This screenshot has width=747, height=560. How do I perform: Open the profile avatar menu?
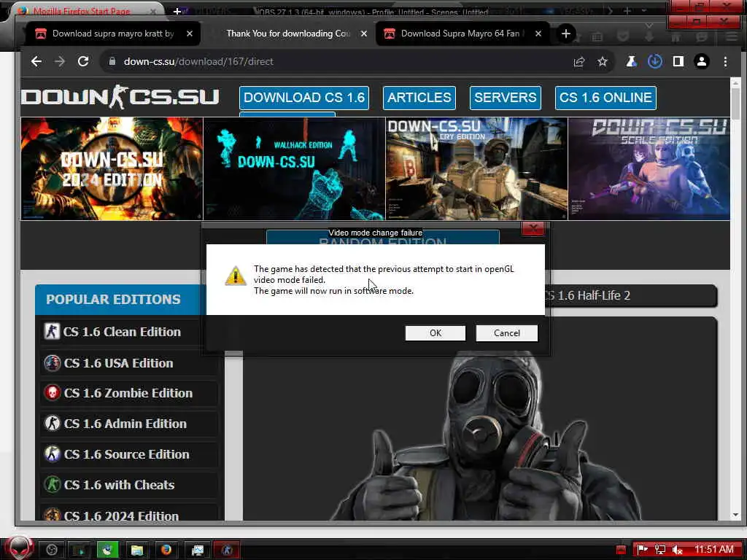(x=701, y=61)
